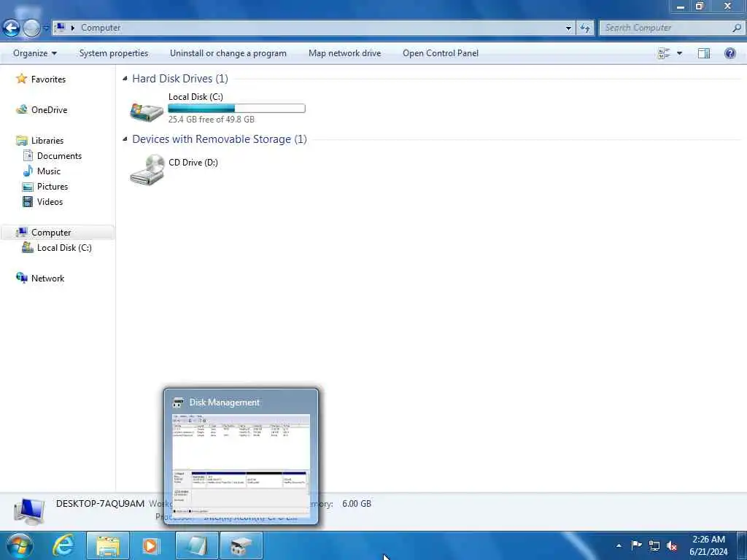The image size is (747, 560).
Task: Go back with the Back arrow button
Action: [x=12, y=28]
